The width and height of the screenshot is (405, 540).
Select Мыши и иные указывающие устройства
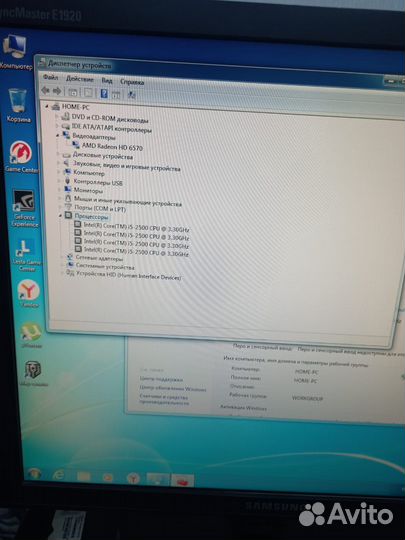128,201
